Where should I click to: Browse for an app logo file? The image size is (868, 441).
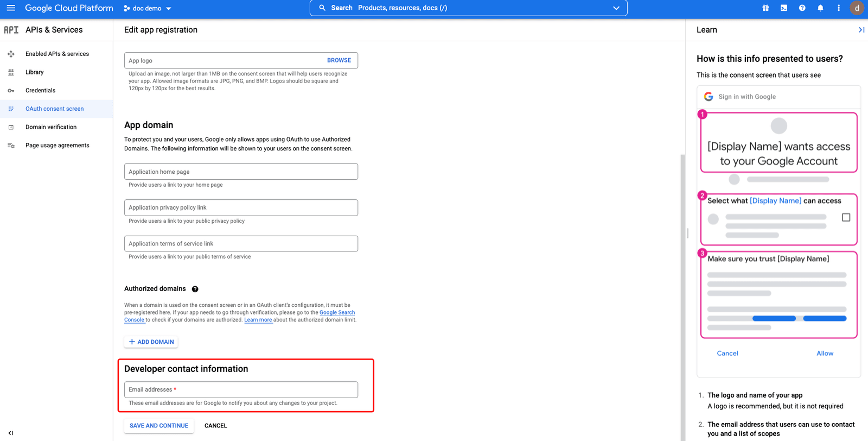[339, 60]
